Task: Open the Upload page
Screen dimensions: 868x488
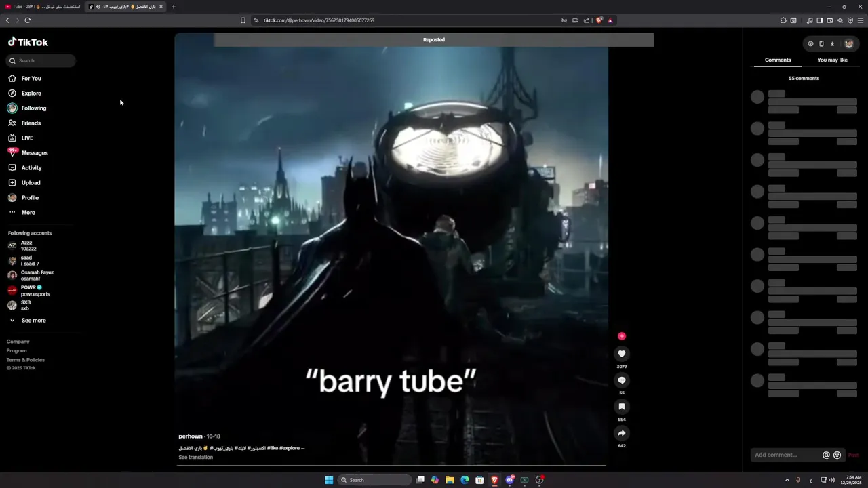Action: point(24,183)
